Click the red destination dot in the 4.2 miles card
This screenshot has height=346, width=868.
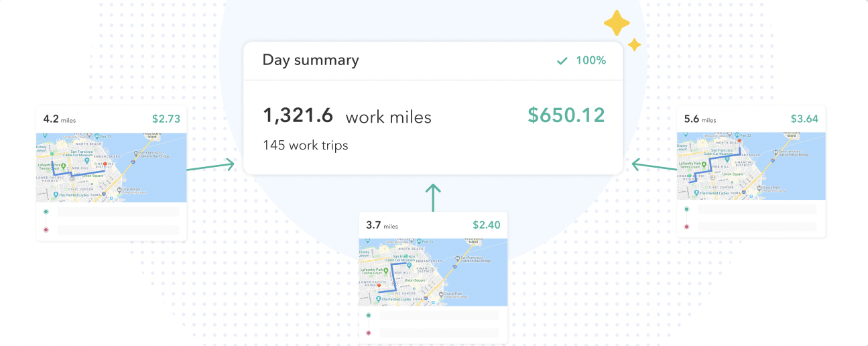click(x=46, y=230)
